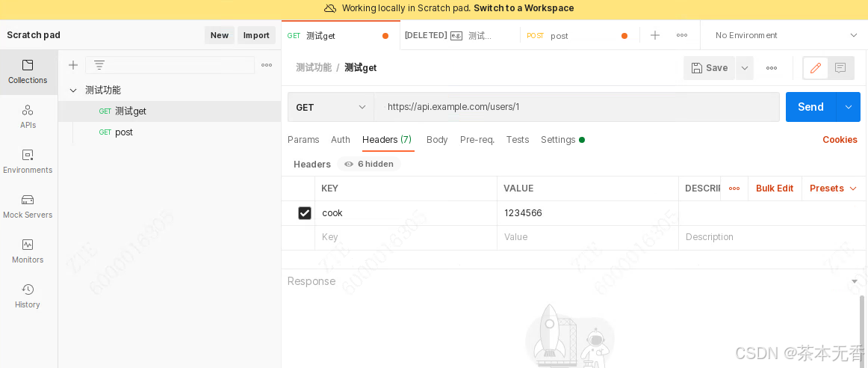Open the Send button dropdown arrow
Viewport: 868px width, 368px height.
click(848, 107)
